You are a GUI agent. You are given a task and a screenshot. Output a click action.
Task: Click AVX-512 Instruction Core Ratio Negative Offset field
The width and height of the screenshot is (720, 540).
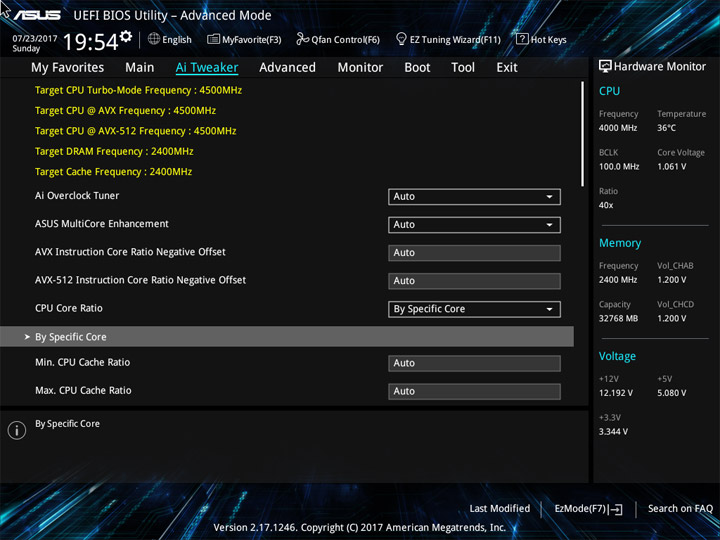474,281
